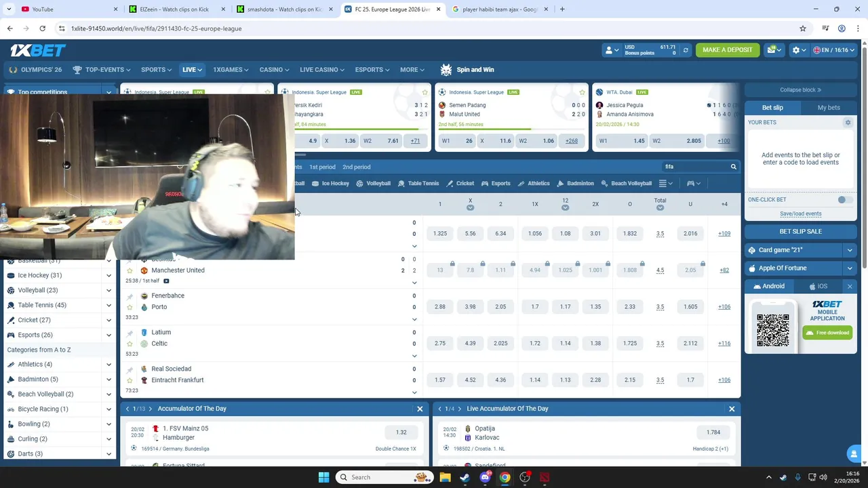Favorite the Latium vs Celtic match star

130,344
